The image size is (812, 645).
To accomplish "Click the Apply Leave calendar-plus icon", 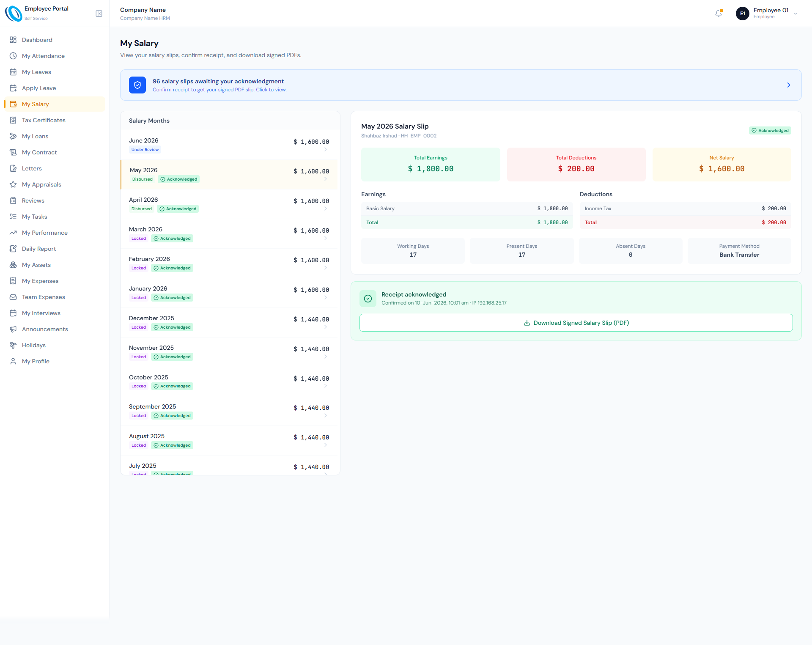I will pyautogui.click(x=13, y=88).
